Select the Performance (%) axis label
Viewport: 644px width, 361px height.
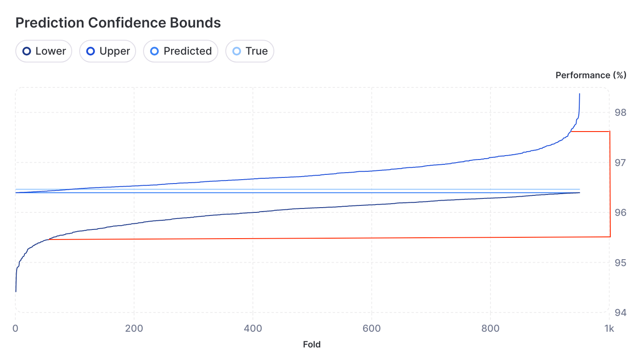coord(591,75)
